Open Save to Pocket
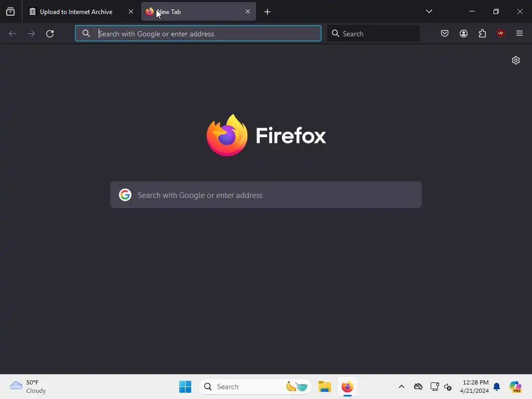 point(445,33)
